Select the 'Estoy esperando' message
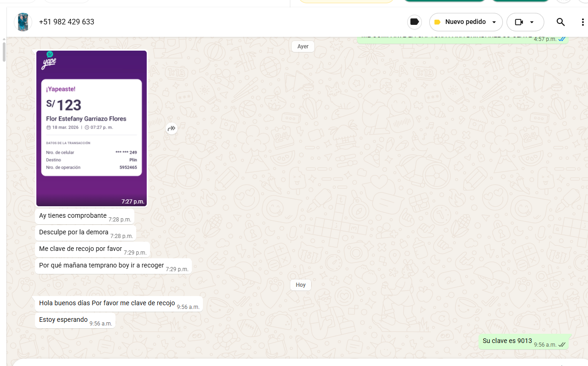 pos(63,320)
